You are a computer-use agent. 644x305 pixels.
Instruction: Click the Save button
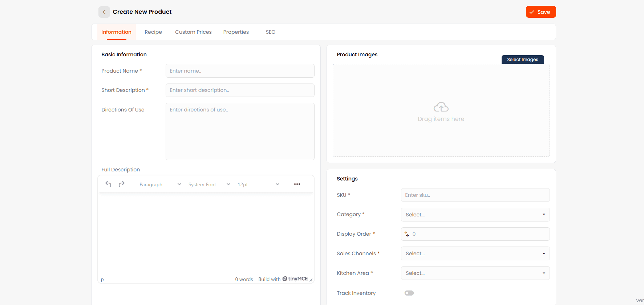pos(540,12)
